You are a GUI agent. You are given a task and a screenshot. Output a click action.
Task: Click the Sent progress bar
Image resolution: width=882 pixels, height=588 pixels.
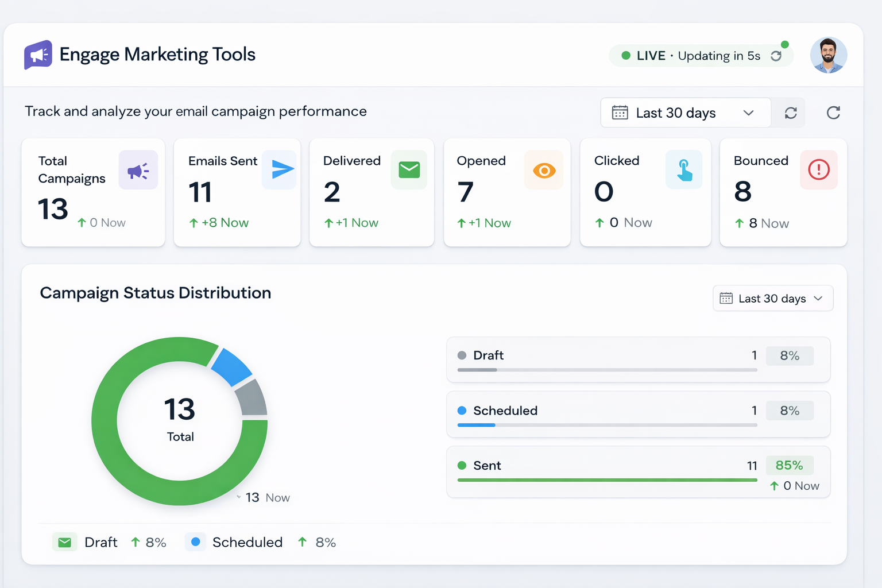[x=608, y=479]
